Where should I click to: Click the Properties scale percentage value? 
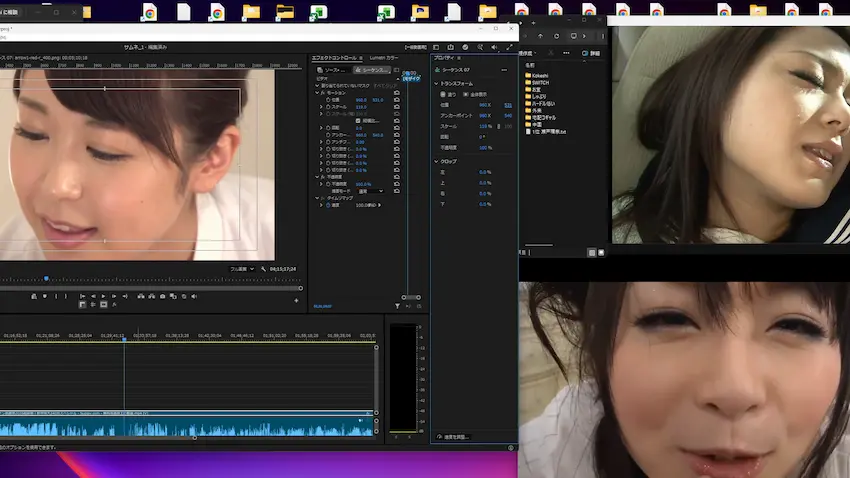(486, 126)
